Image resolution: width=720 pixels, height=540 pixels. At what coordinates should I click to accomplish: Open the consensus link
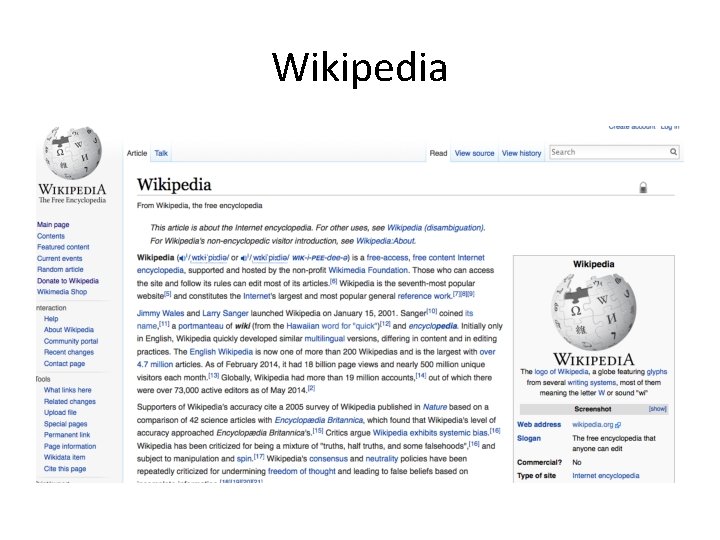(328, 459)
